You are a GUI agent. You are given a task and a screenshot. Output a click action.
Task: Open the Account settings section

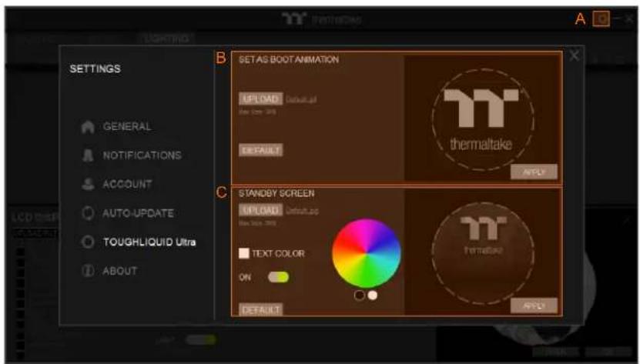(x=117, y=185)
